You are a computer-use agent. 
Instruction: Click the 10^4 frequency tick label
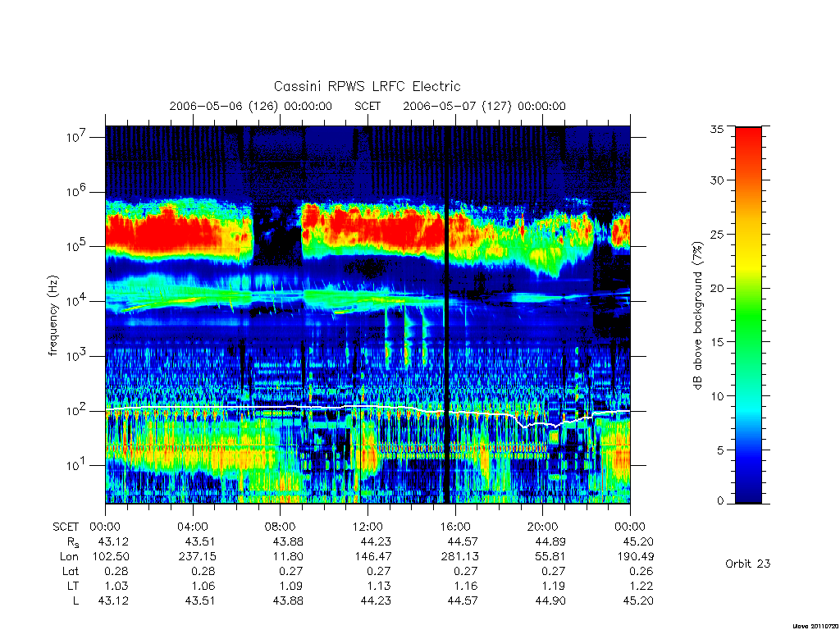coord(76,300)
